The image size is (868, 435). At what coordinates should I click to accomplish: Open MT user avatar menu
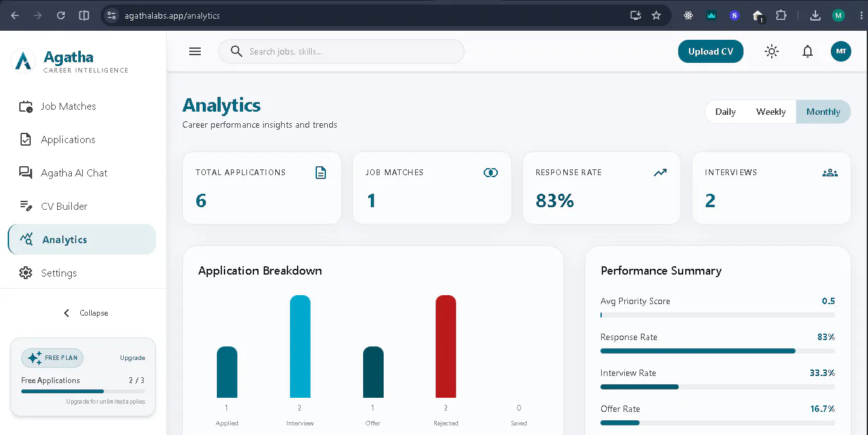coord(840,51)
